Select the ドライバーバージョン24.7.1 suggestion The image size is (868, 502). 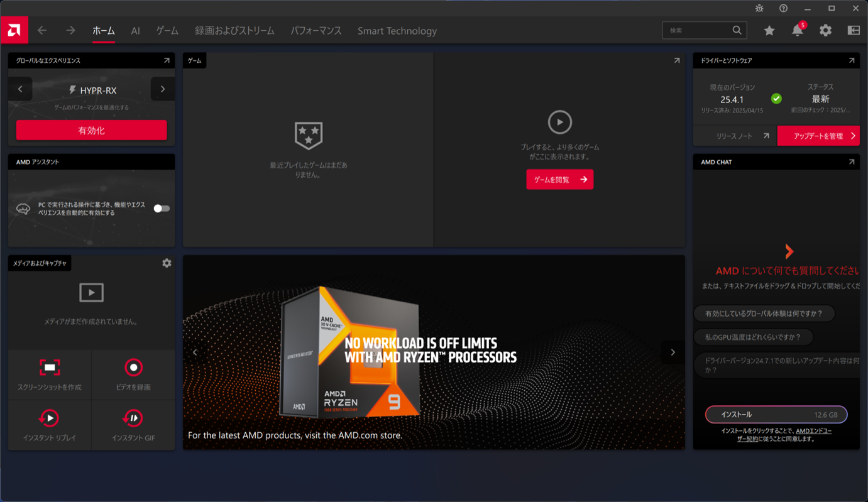(x=777, y=366)
